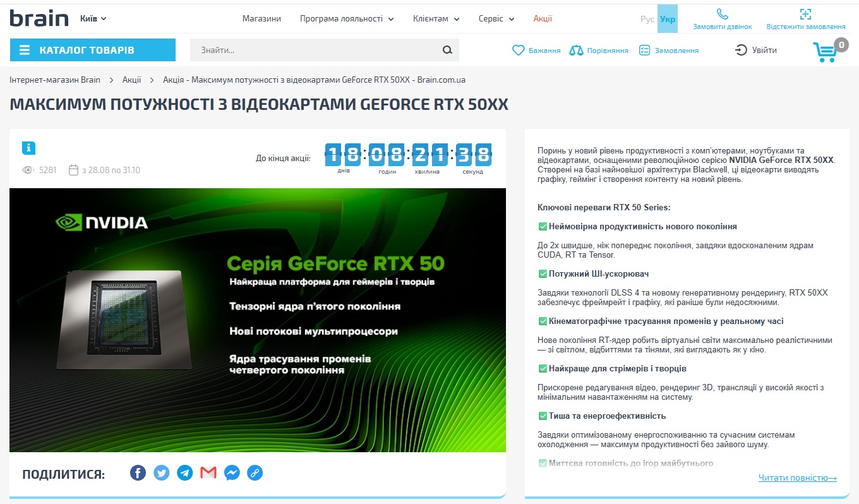Open the shopping cart
Viewport: 859px width, 504px height.
(825, 52)
